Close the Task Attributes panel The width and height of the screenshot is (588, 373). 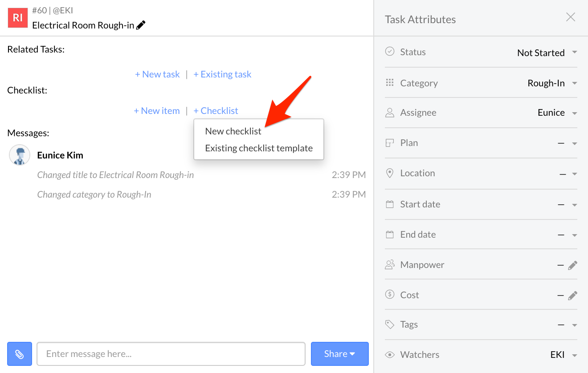tap(570, 17)
